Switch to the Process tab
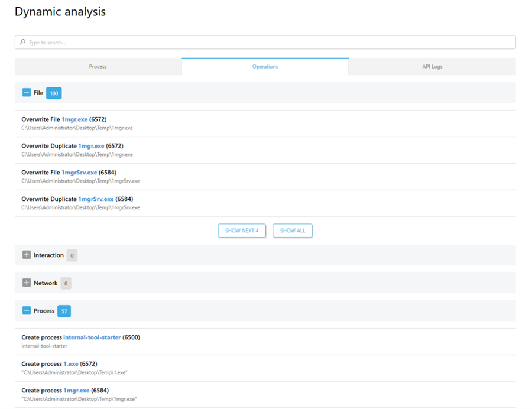Screen dimensions: 532x409 [x=98, y=67]
